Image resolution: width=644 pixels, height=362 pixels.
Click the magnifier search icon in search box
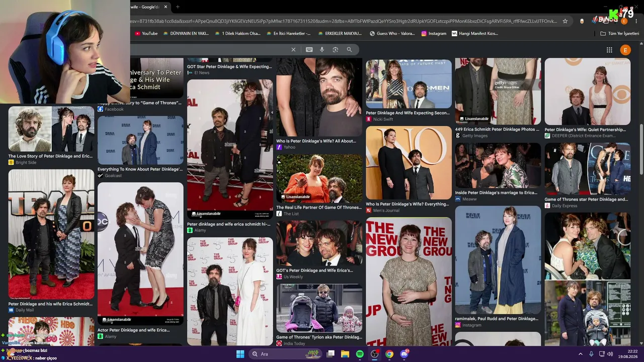tap(349, 50)
